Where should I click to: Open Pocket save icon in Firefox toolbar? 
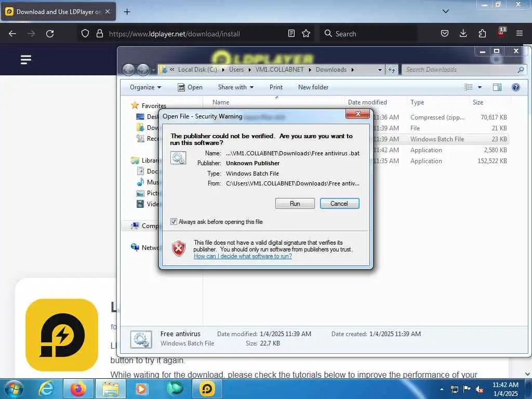click(x=445, y=33)
